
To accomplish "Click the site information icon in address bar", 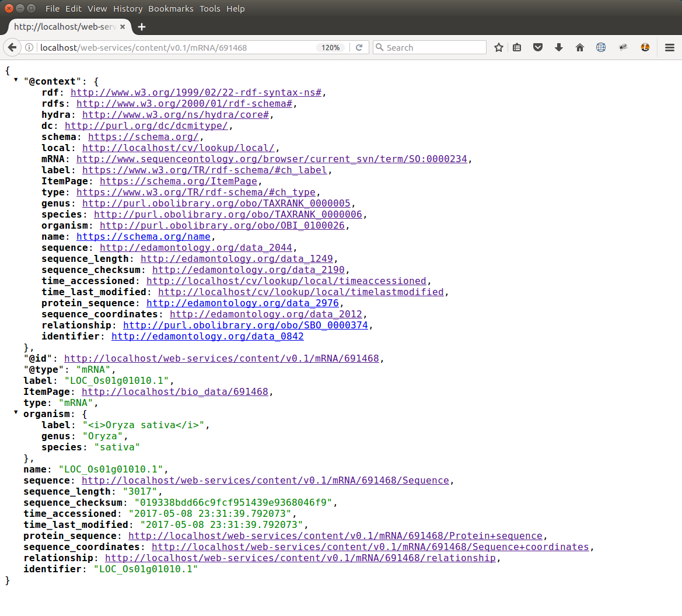I will [29, 47].
